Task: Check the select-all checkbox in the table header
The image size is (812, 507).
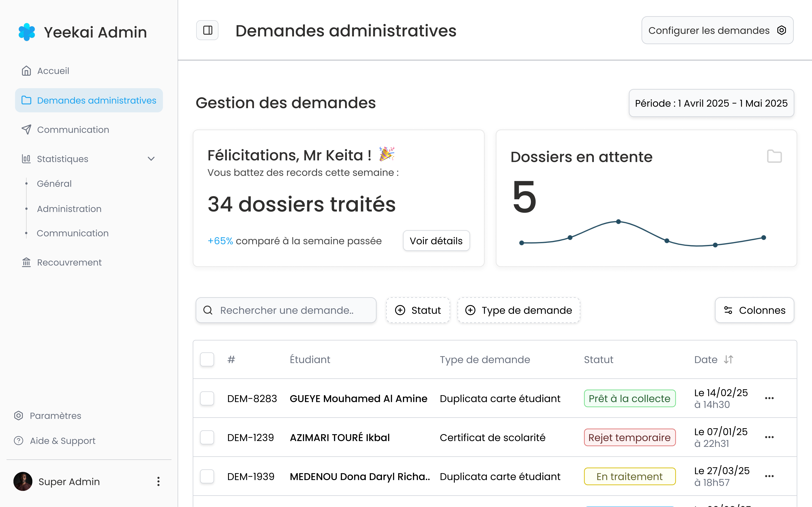Action: [207, 359]
